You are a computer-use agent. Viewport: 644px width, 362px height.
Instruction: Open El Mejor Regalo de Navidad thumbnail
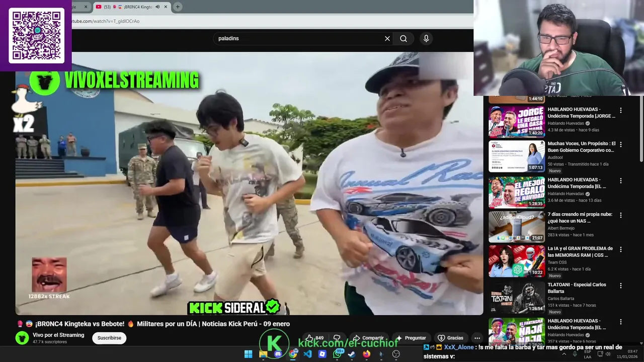pyautogui.click(x=517, y=192)
